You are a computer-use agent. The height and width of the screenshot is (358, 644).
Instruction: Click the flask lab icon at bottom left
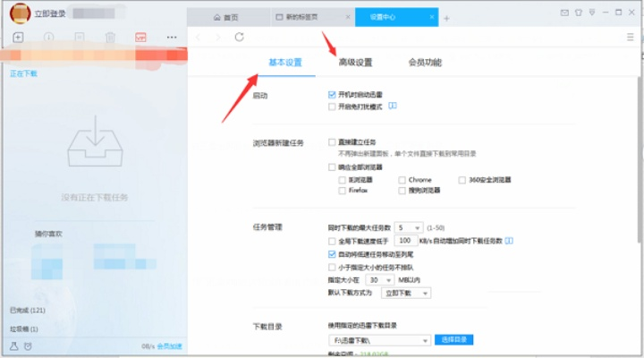click(14, 346)
